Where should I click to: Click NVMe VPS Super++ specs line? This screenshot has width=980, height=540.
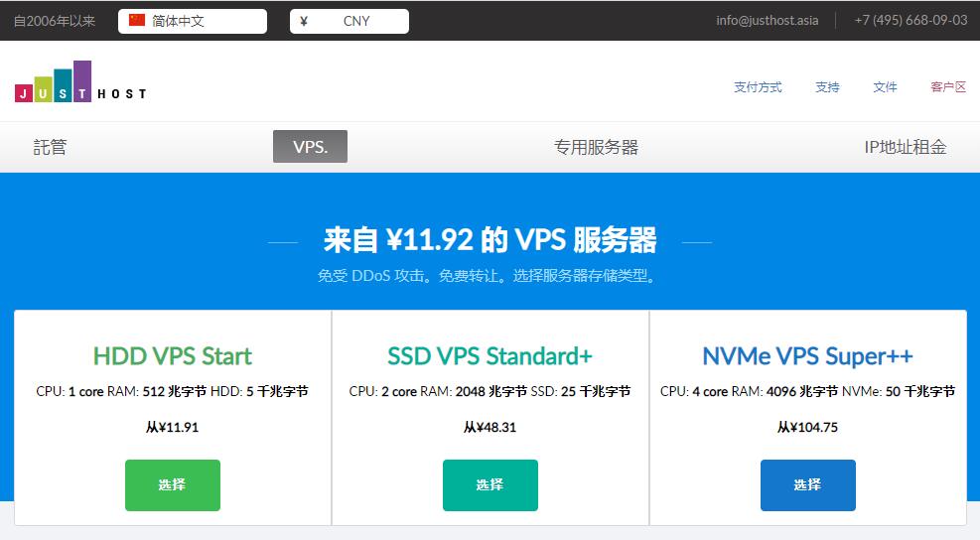pyautogui.click(x=807, y=391)
